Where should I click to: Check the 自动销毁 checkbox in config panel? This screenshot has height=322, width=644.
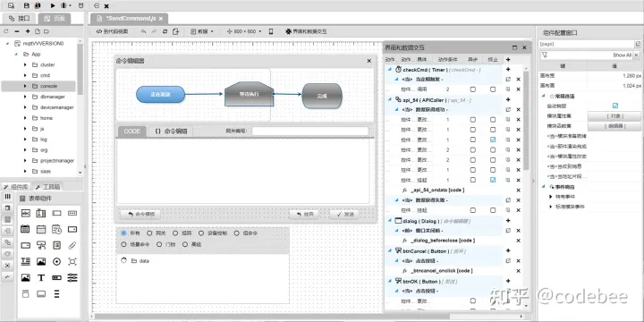tap(614, 106)
